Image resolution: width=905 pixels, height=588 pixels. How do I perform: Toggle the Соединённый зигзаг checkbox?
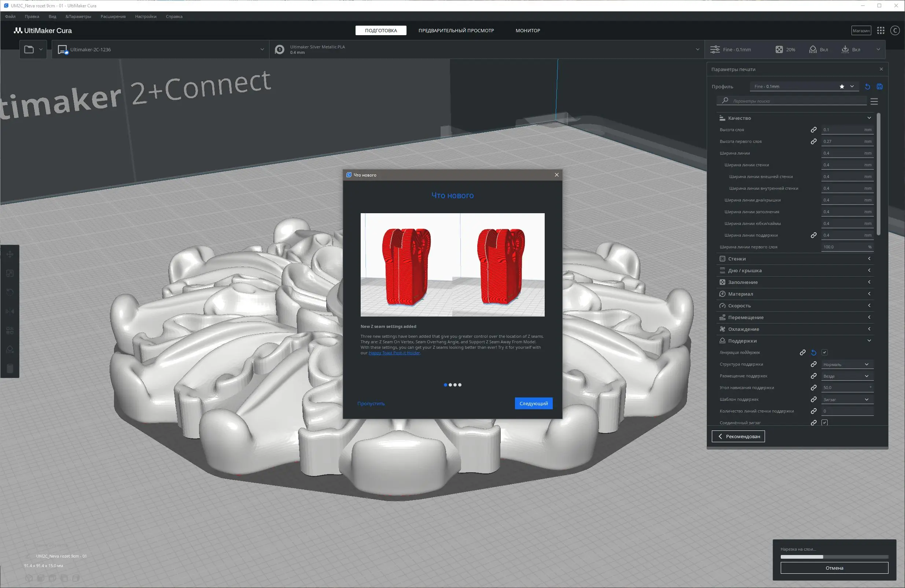(824, 423)
